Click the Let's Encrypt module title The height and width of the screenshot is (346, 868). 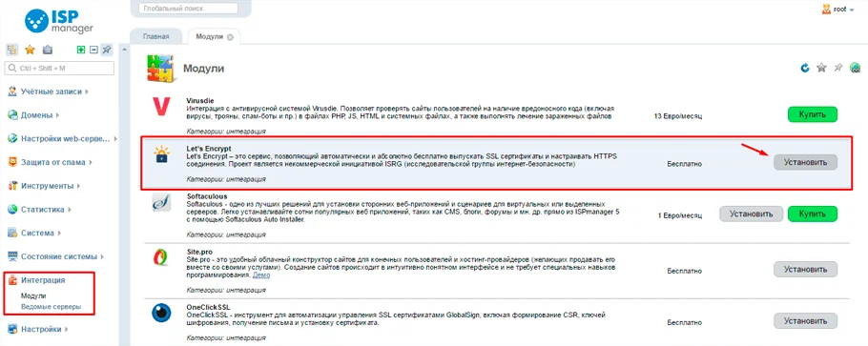[x=209, y=149]
